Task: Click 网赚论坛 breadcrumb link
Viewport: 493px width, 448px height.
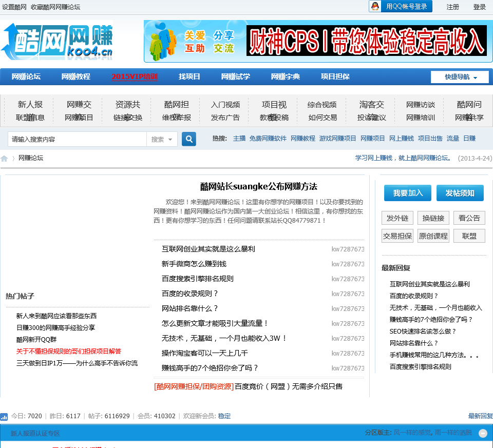Action: [31, 158]
